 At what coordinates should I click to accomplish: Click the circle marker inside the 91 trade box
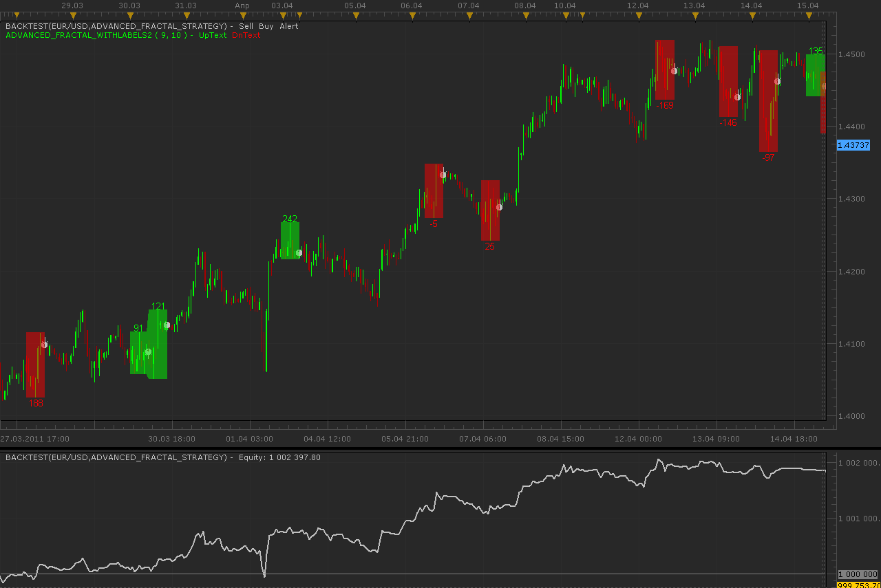(x=148, y=352)
